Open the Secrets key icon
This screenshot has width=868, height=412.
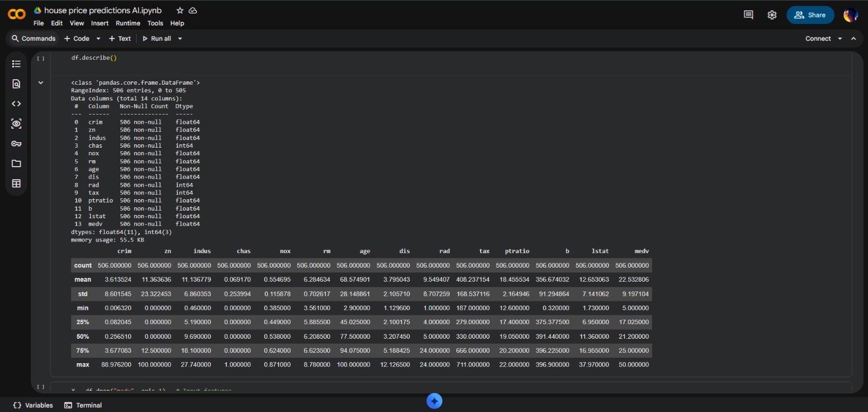click(16, 144)
